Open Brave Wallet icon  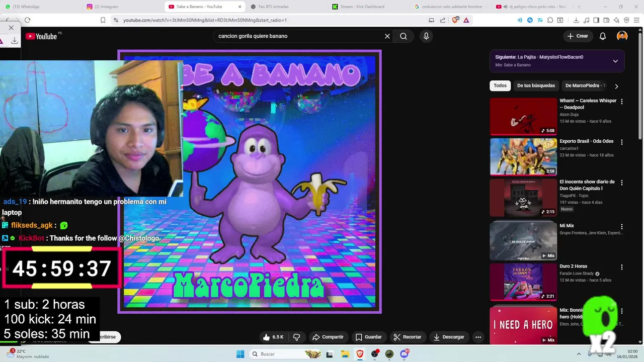coord(606,20)
